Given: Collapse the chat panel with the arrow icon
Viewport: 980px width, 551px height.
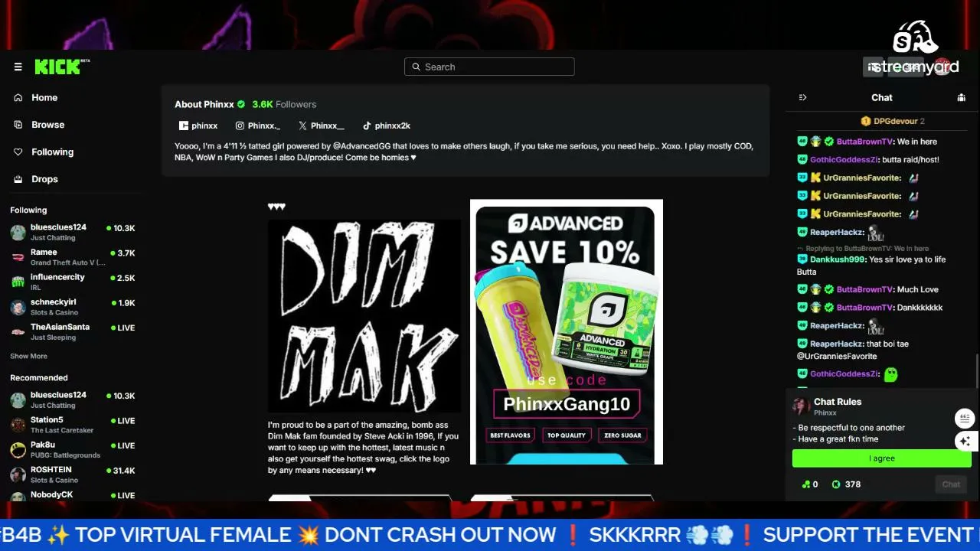Looking at the screenshot, I should (802, 98).
